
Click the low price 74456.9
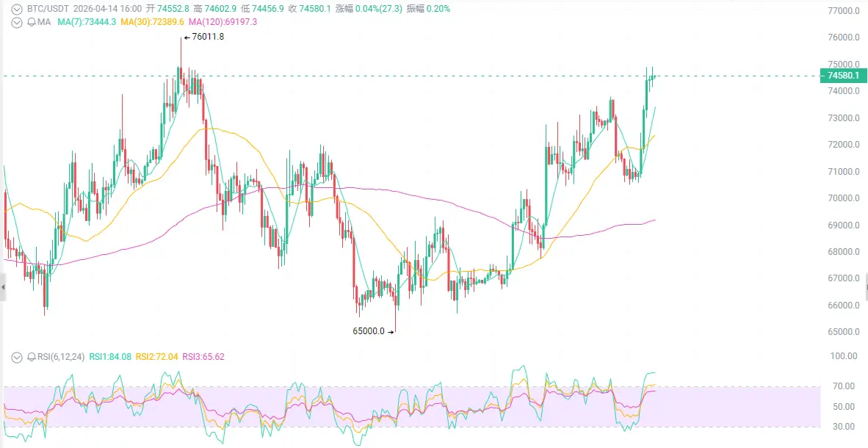click(268, 9)
